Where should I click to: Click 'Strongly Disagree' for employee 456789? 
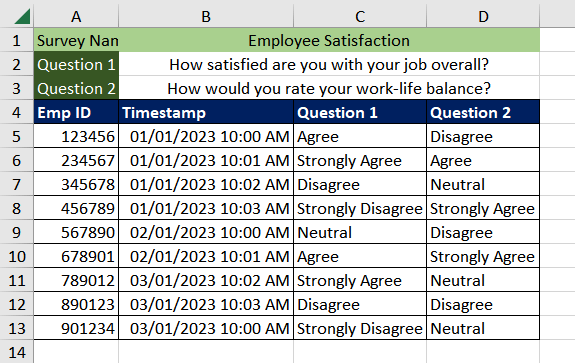[x=360, y=208]
